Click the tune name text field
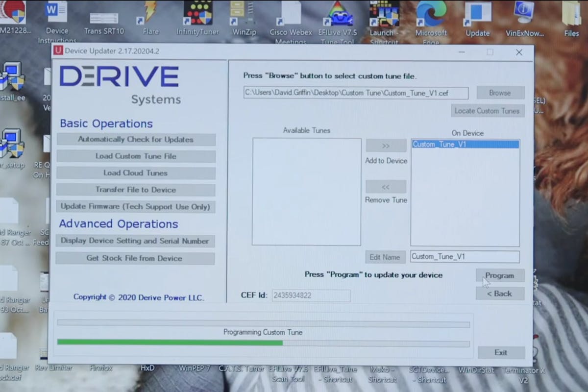 pos(465,257)
